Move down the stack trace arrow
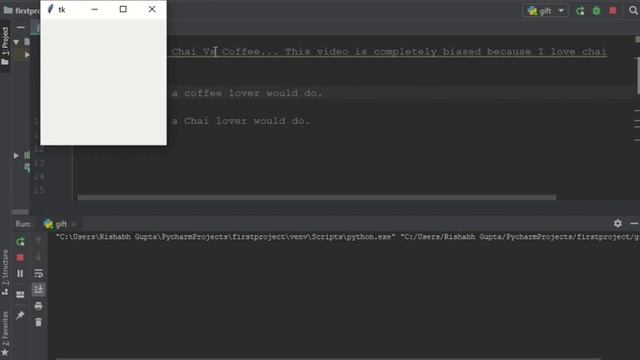640x360 pixels. (38, 257)
